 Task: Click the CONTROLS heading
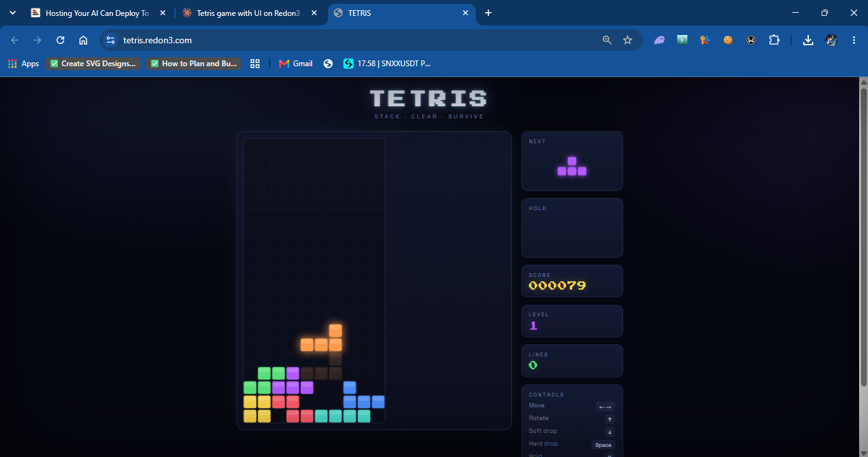(546, 395)
